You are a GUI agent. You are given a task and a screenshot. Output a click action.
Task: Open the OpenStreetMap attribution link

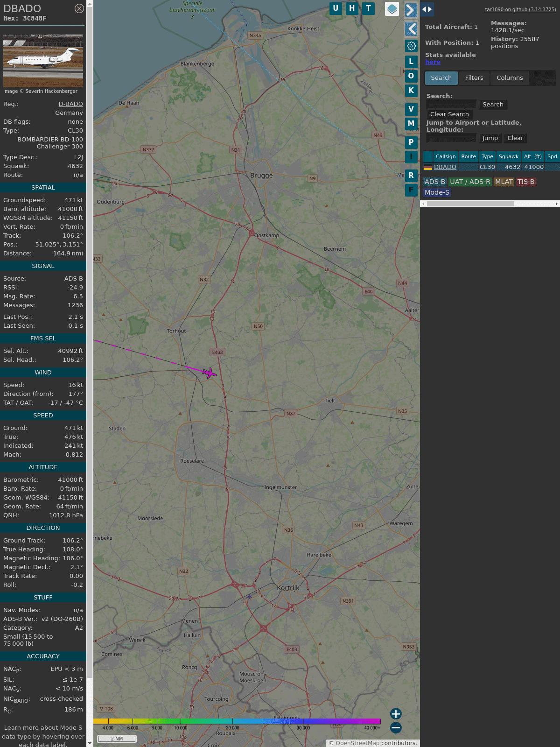click(x=357, y=743)
